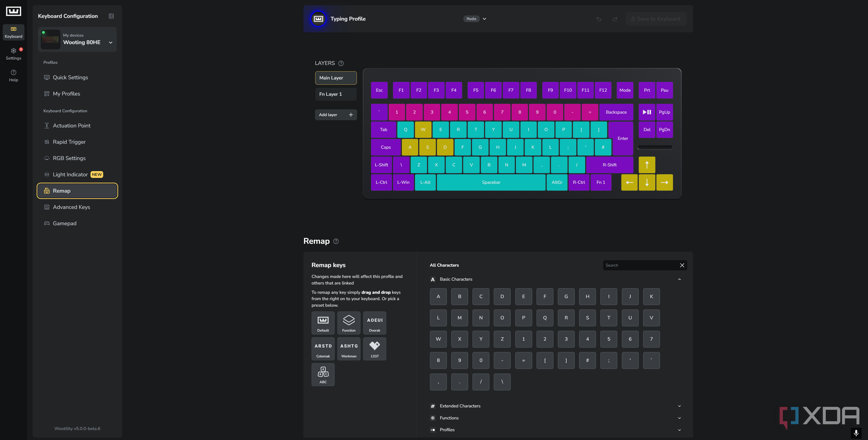Collapse the Keyboard Configuration sidebar panel
The height and width of the screenshot is (440, 868).
click(111, 16)
